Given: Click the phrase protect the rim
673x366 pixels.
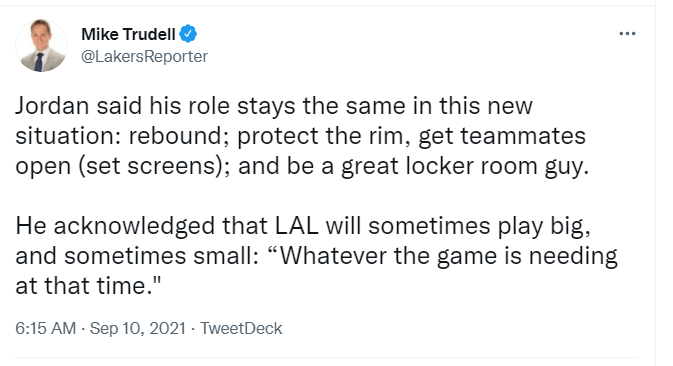Looking at the screenshot, I should [x=320, y=136].
